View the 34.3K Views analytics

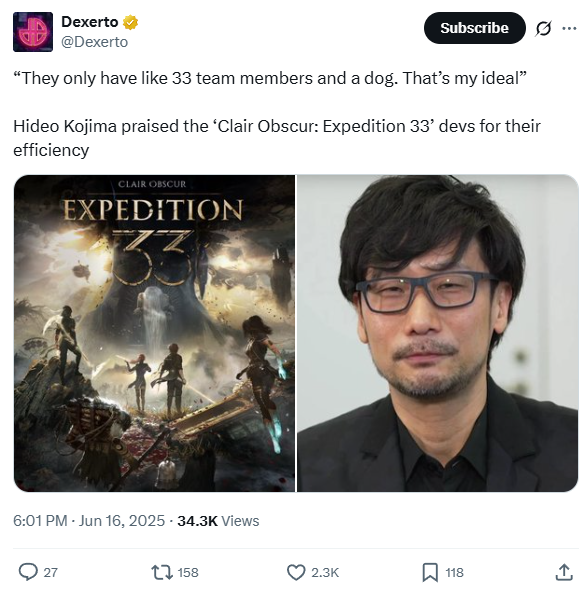coord(218,521)
